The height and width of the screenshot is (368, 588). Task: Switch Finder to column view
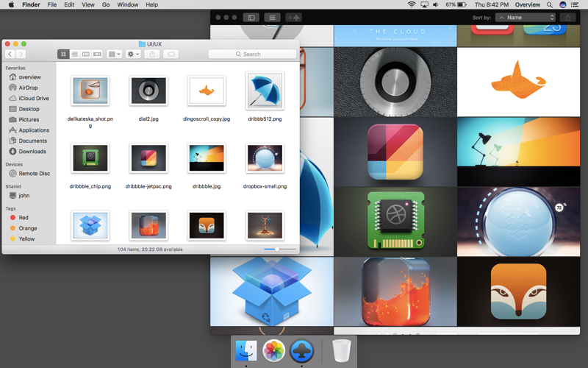86,54
